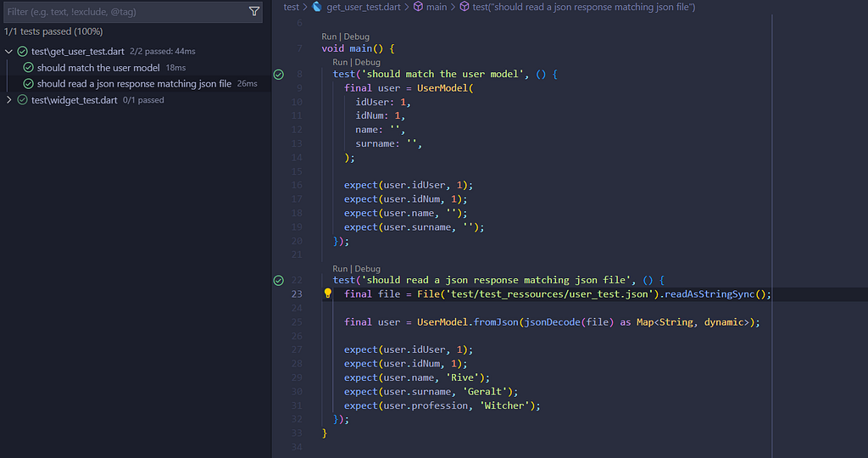Screen dimensions: 868x458
Task: Select 'should read a json response matching json file' row
Action: click(136, 84)
